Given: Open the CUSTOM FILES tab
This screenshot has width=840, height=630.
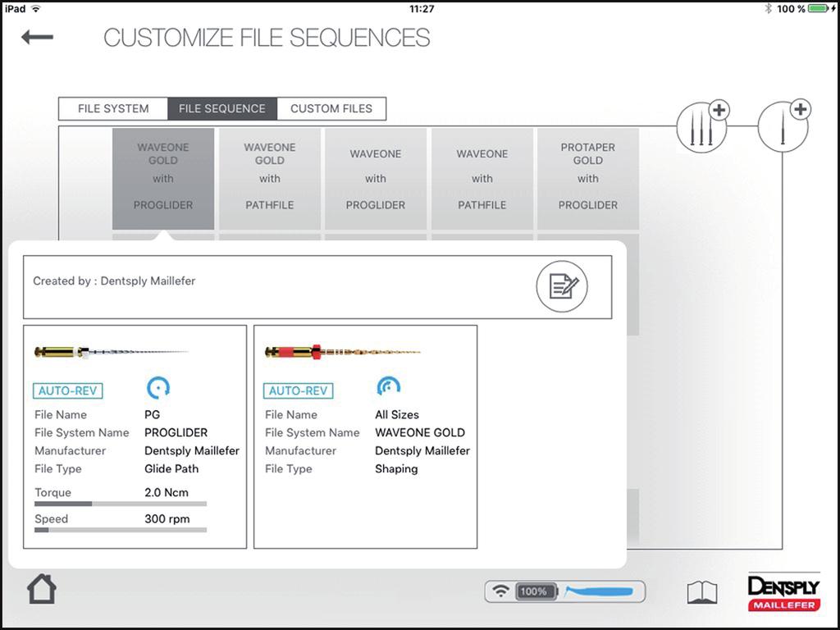Looking at the screenshot, I should point(331,109).
